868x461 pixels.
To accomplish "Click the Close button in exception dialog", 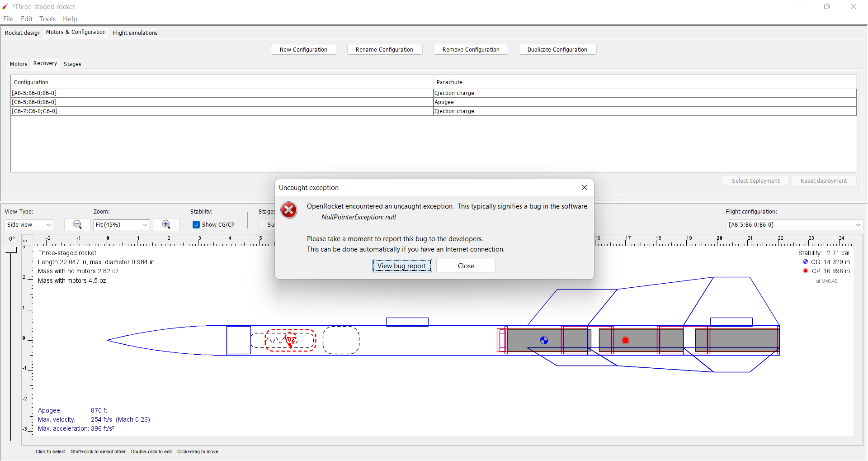I will (x=466, y=266).
